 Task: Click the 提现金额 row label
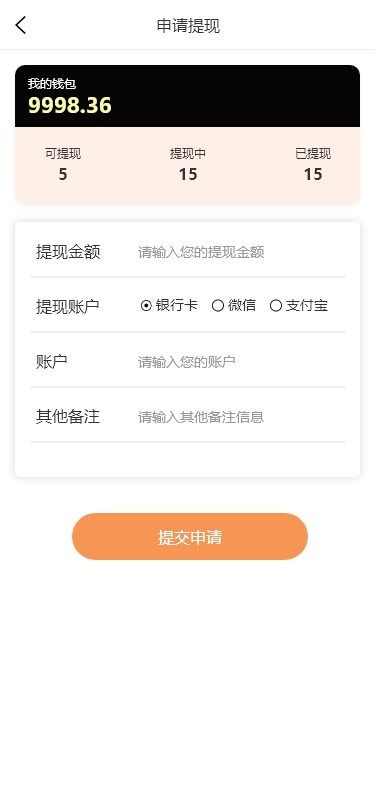pyautogui.click(x=68, y=252)
